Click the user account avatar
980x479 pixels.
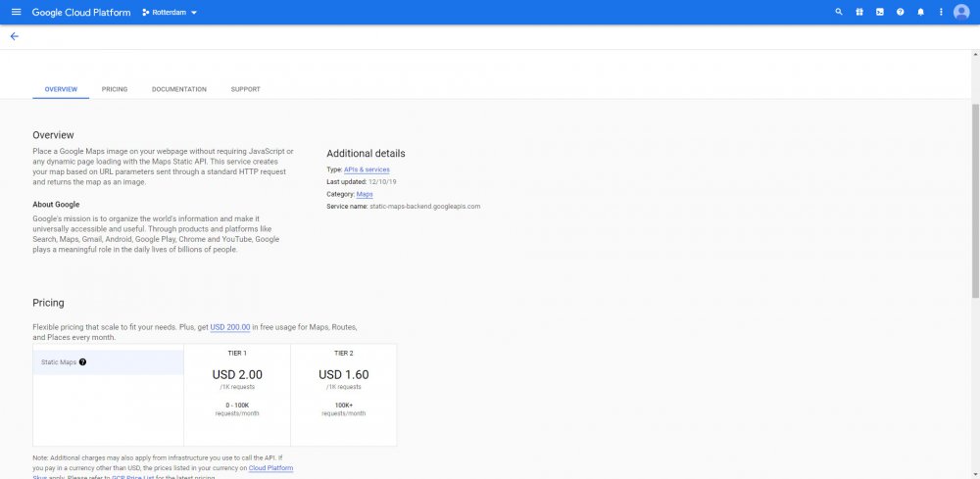point(961,12)
